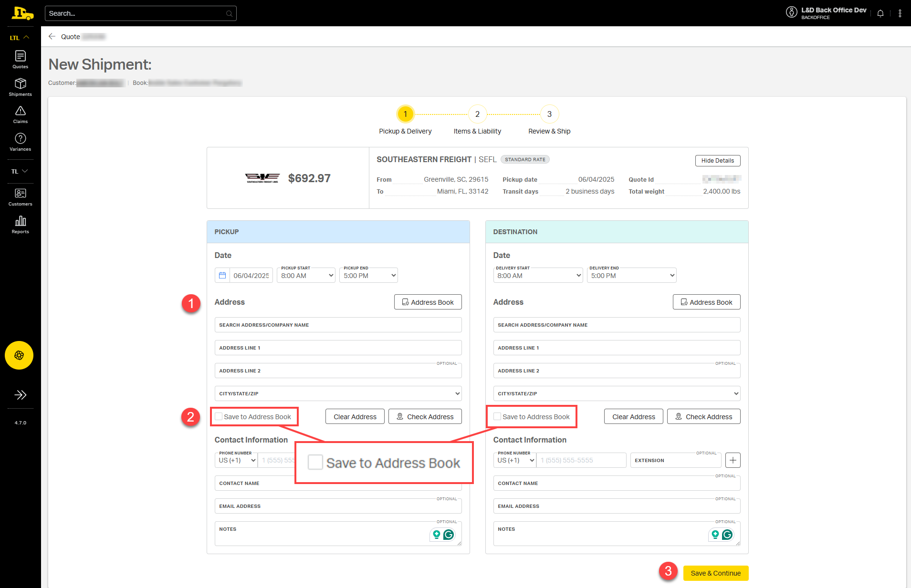Open the Delivery End time dropdown

tap(631, 276)
